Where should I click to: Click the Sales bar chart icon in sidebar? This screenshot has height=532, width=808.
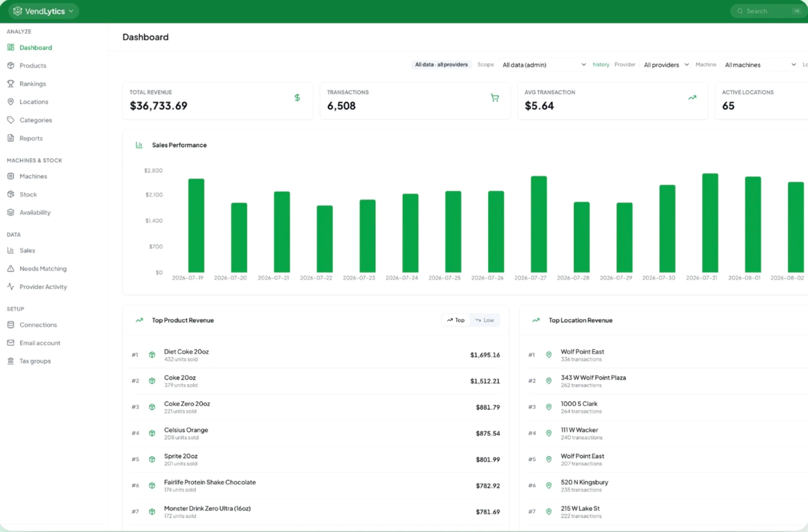pos(11,250)
